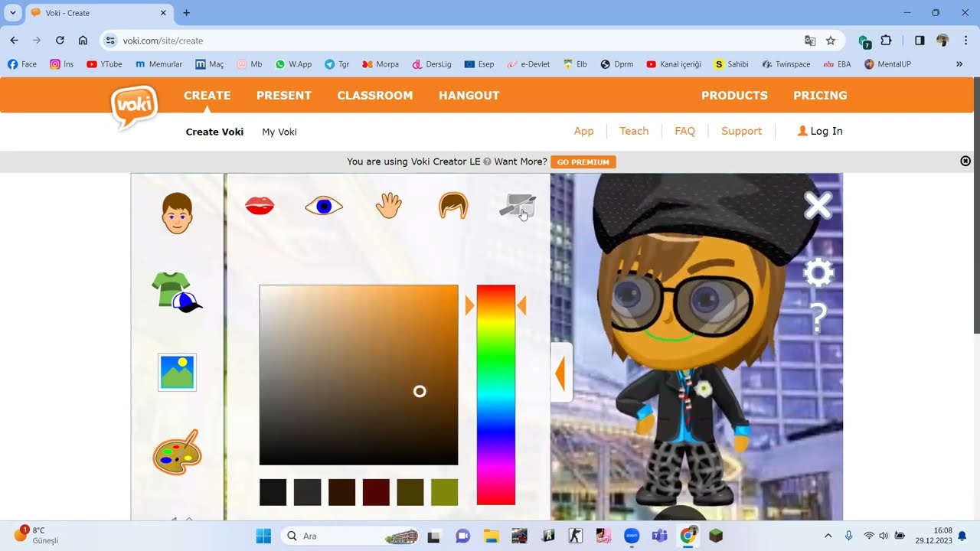Close the Voki editor with the X
The height and width of the screenshot is (551, 980).
(x=818, y=205)
